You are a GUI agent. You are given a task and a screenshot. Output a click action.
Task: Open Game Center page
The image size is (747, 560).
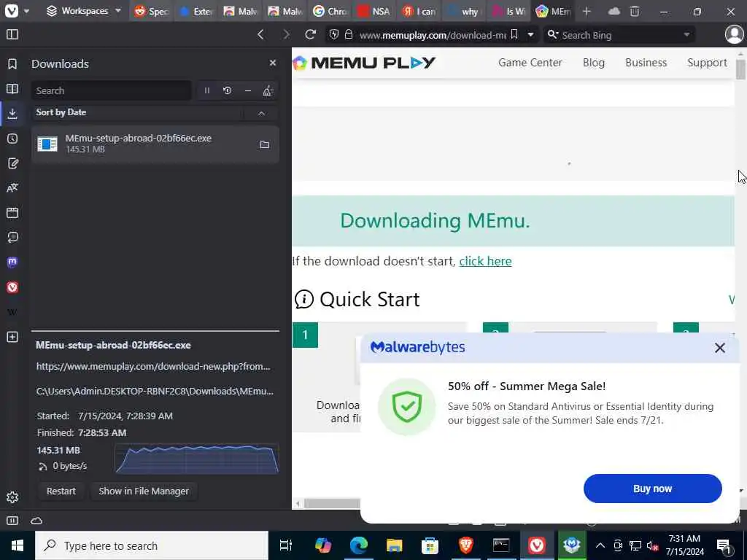(x=530, y=63)
